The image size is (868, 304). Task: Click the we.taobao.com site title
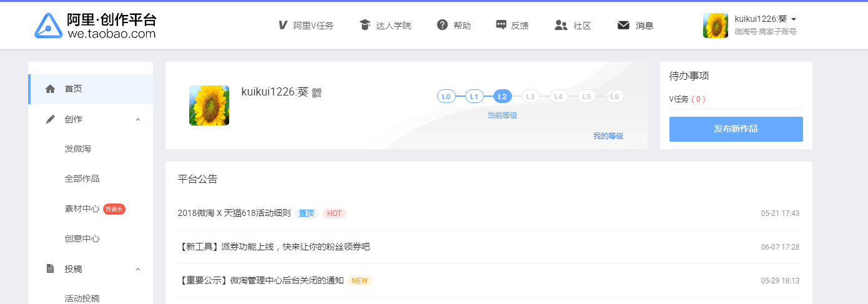[x=111, y=34]
